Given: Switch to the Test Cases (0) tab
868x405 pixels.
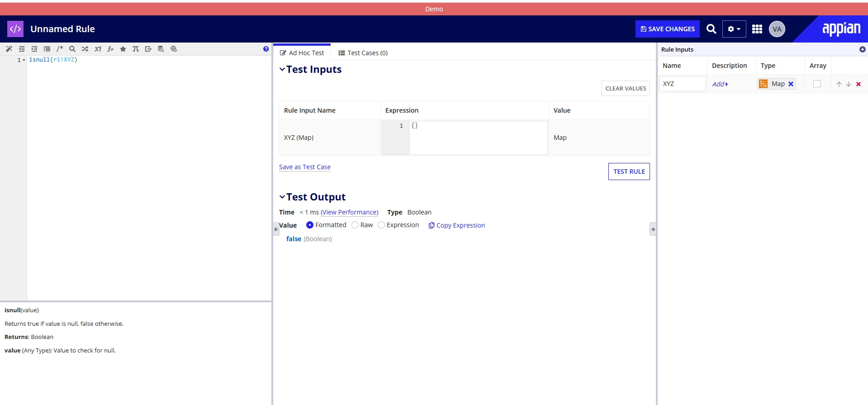Looking at the screenshot, I should tap(363, 53).
